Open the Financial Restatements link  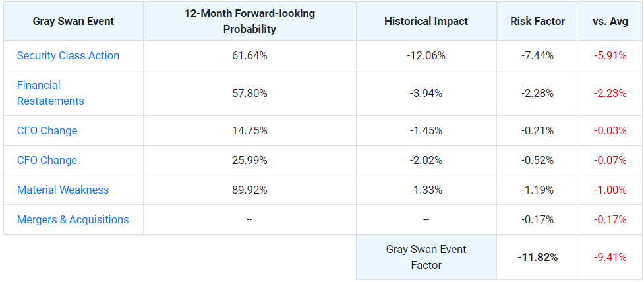pyautogui.click(x=51, y=93)
